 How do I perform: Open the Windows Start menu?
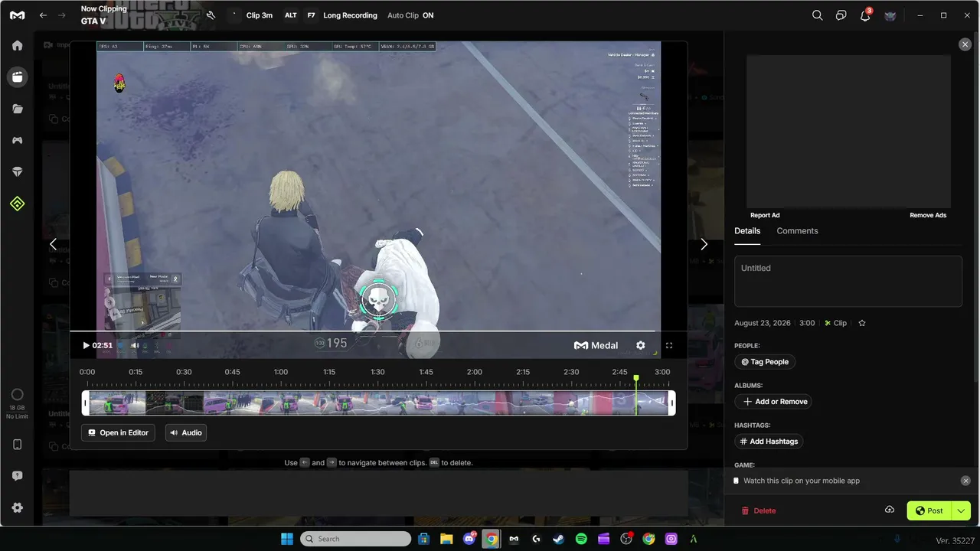click(287, 539)
